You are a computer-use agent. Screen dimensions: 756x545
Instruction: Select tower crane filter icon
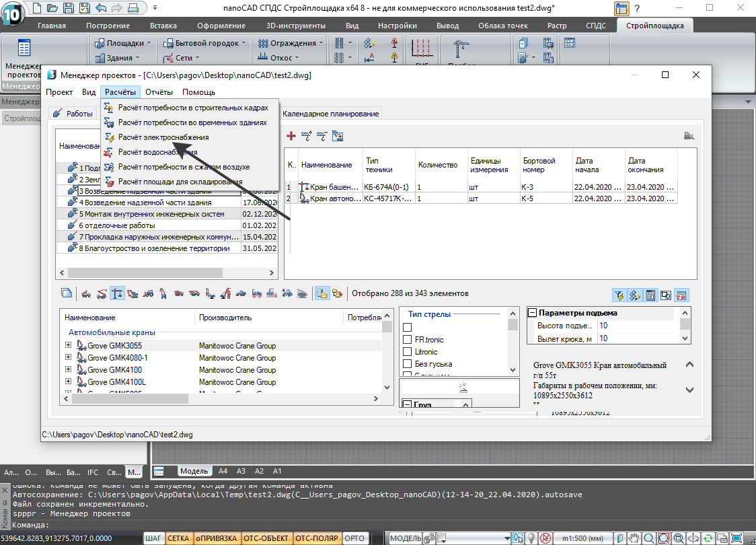(117, 293)
